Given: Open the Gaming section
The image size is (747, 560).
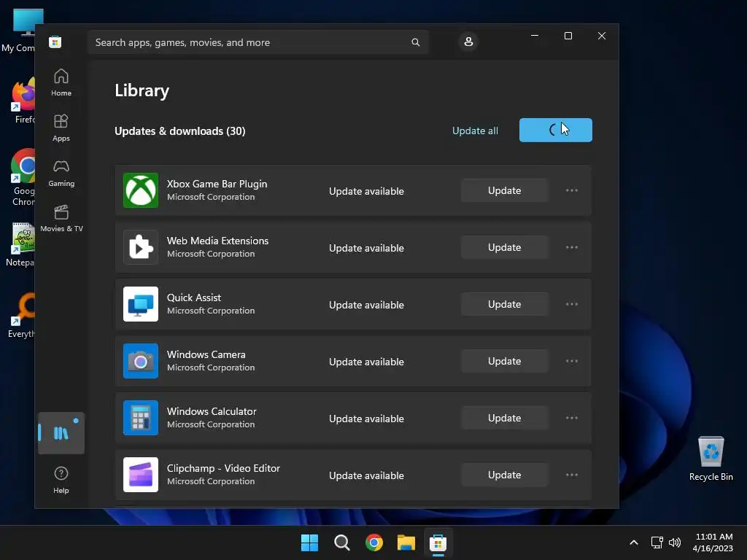Looking at the screenshot, I should pyautogui.click(x=61, y=173).
